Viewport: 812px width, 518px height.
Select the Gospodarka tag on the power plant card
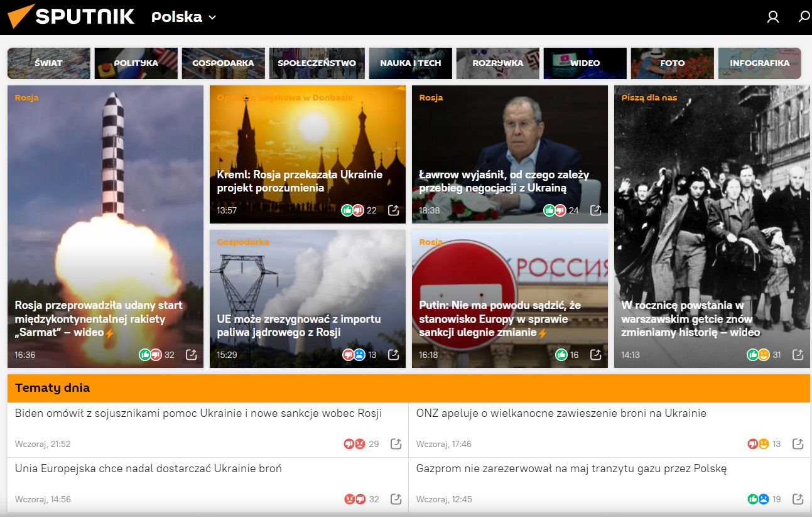(x=243, y=242)
